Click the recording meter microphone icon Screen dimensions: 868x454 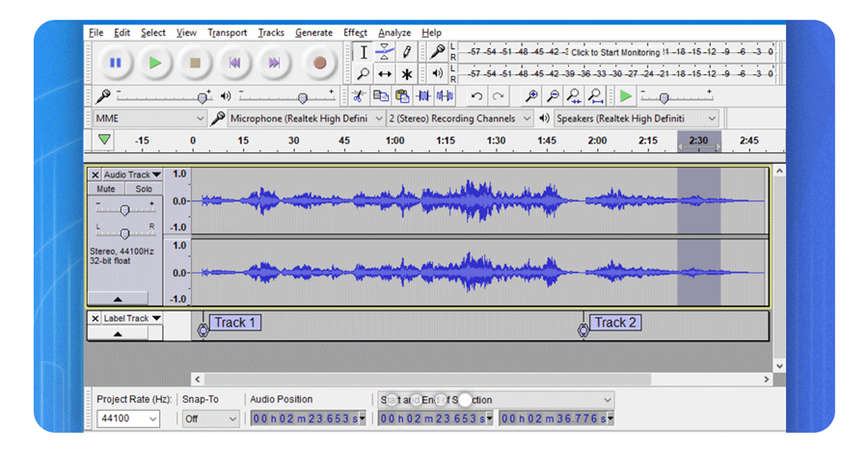pos(437,52)
